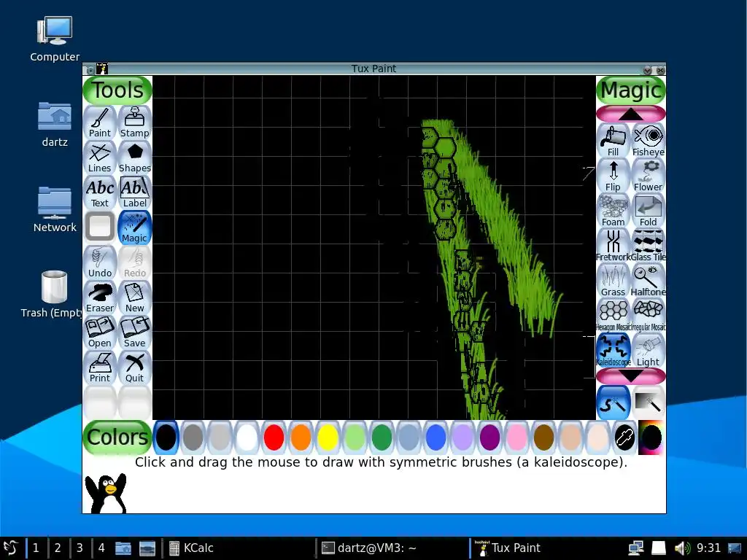Select the Eraser tool

tap(99, 297)
